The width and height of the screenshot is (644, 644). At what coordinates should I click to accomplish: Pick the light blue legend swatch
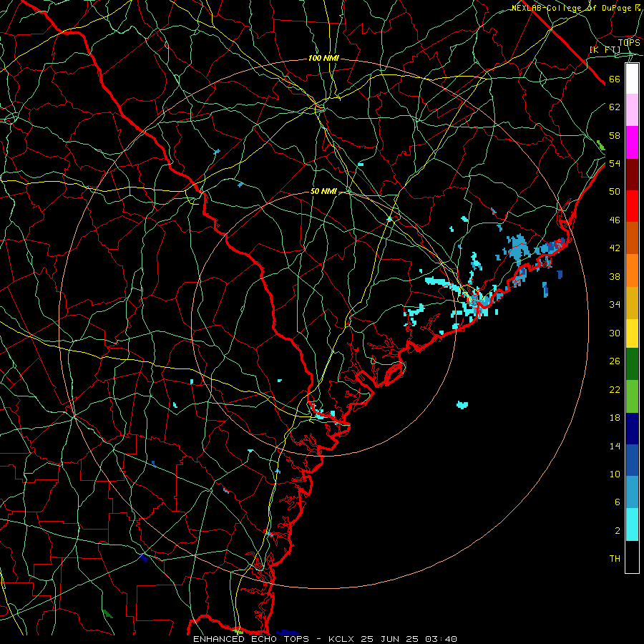tap(632, 492)
